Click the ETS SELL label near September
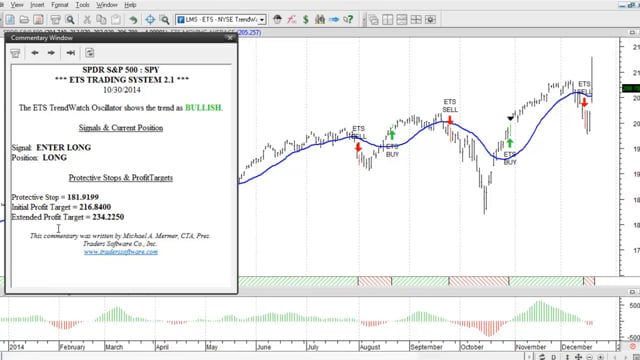Viewport: 640px width, 360px height. pos(450,106)
